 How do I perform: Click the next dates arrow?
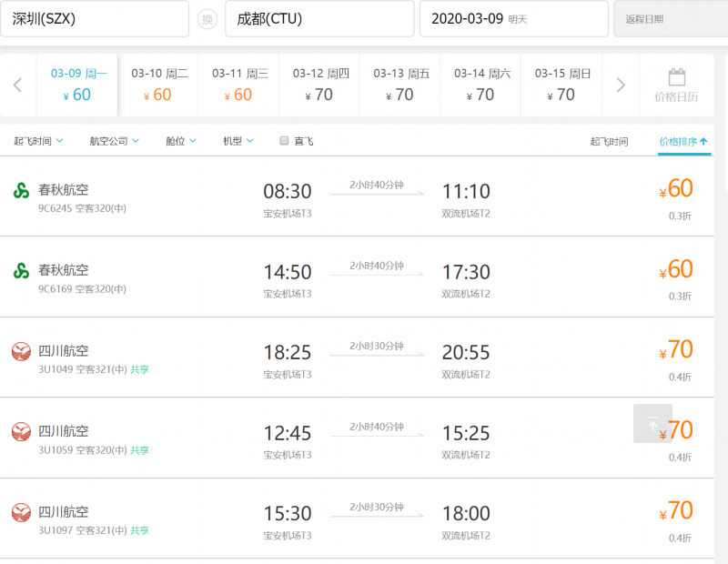(x=621, y=86)
